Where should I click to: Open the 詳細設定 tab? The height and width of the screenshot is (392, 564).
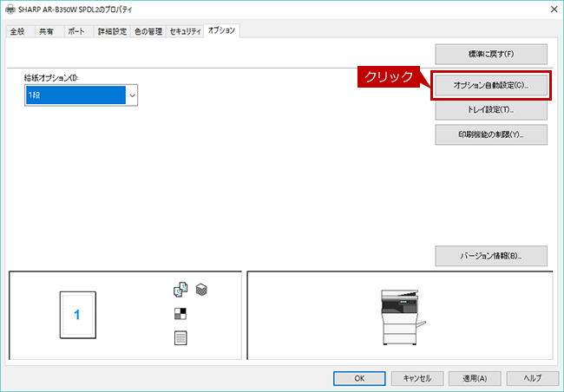[x=112, y=31]
